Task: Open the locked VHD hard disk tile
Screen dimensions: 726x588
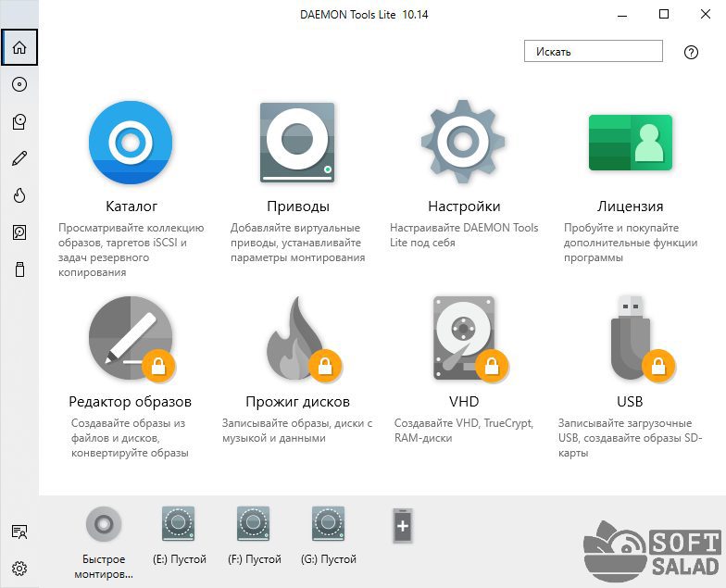Action: (x=470, y=339)
